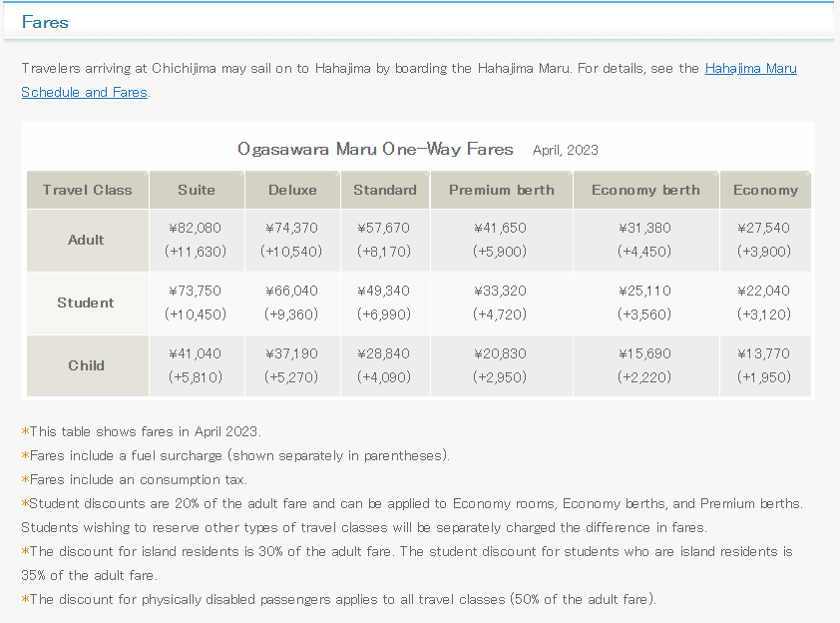This screenshot has height=623, width=840.
Task: Click the Adult row label
Action: coord(87,240)
